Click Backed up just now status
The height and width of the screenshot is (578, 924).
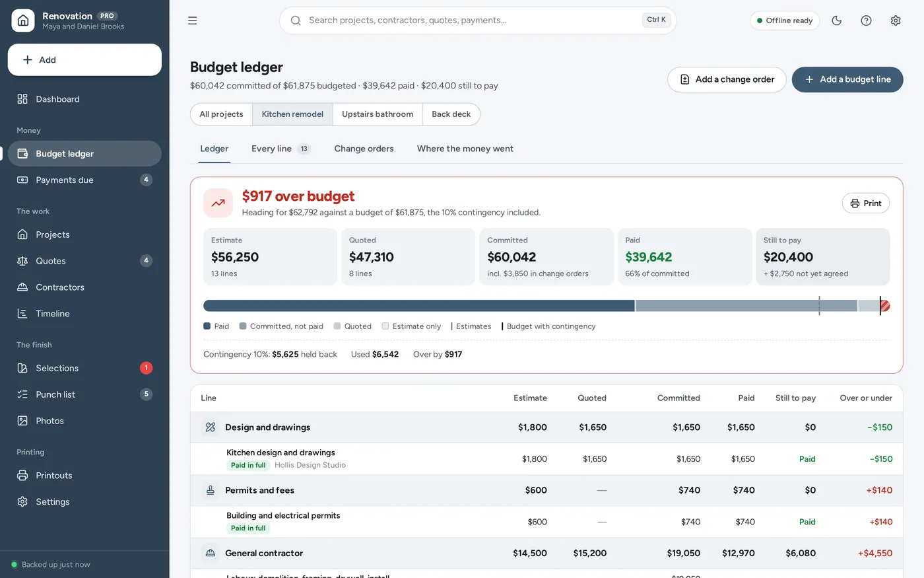coord(51,565)
